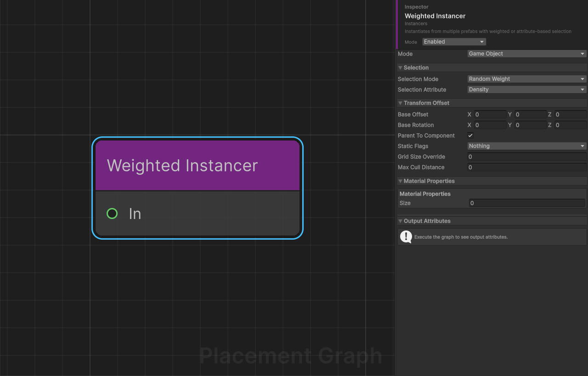Click the Base Rotation Z field

pyautogui.click(x=571, y=125)
